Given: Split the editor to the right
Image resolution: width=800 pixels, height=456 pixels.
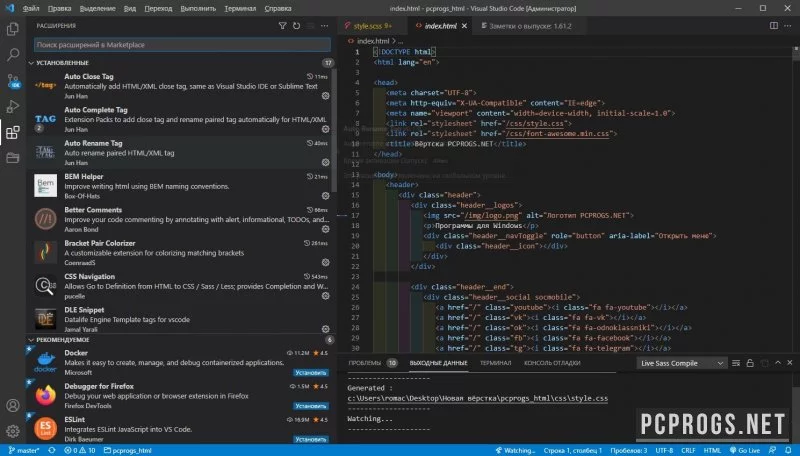Looking at the screenshot, I should coord(774,26).
